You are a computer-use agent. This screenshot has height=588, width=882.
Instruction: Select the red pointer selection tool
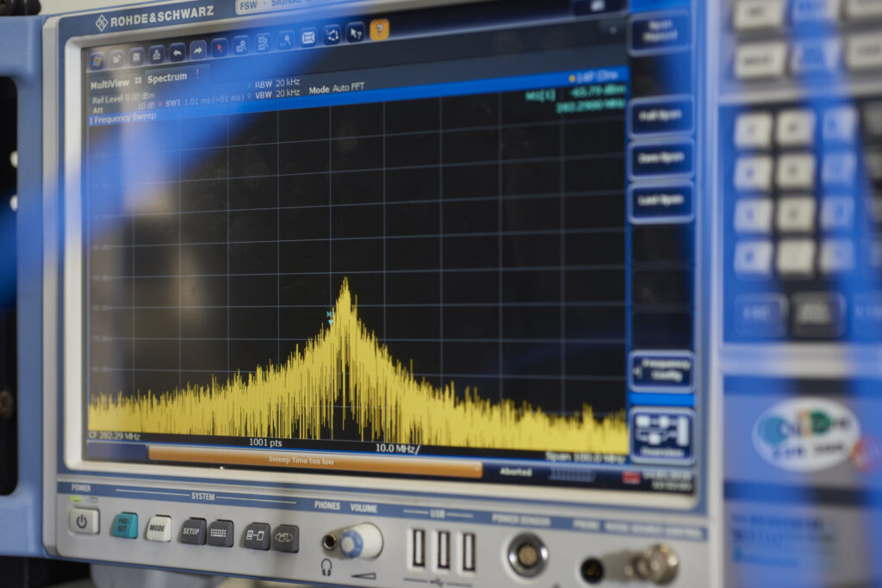coord(220,47)
